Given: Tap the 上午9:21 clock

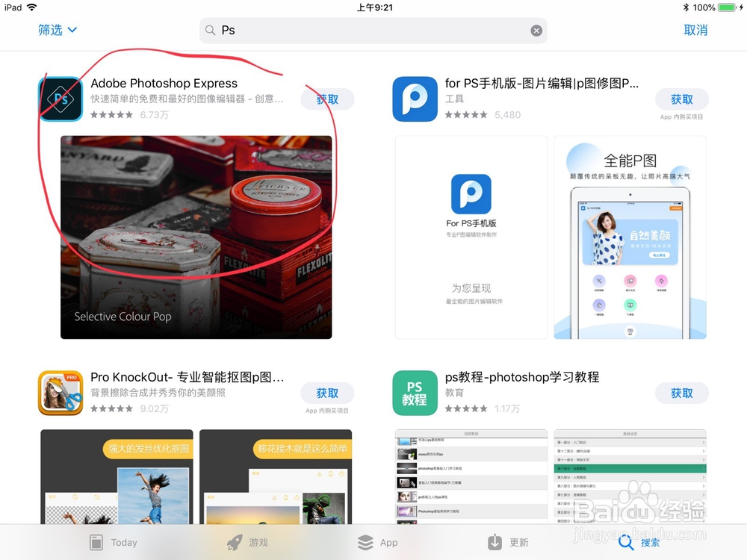Looking at the screenshot, I should pyautogui.click(x=375, y=7).
